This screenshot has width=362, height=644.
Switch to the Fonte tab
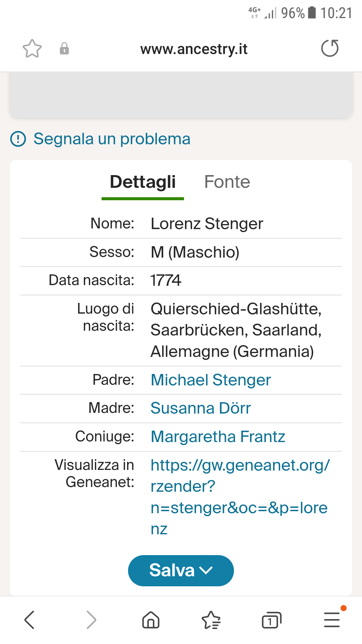point(227,182)
